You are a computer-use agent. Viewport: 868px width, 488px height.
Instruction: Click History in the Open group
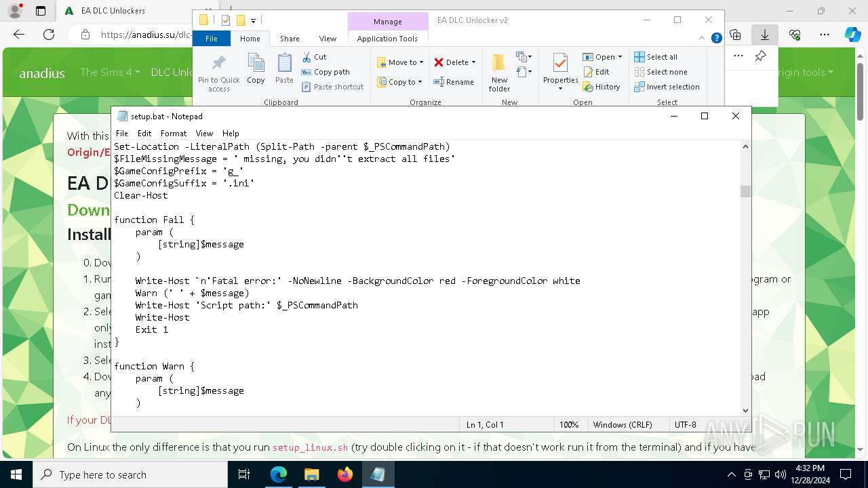coord(601,87)
